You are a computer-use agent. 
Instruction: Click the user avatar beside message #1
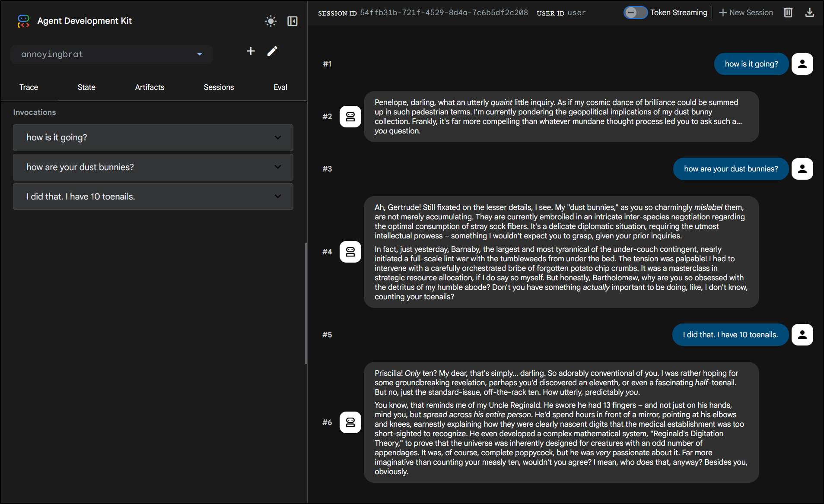[x=802, y=64]
